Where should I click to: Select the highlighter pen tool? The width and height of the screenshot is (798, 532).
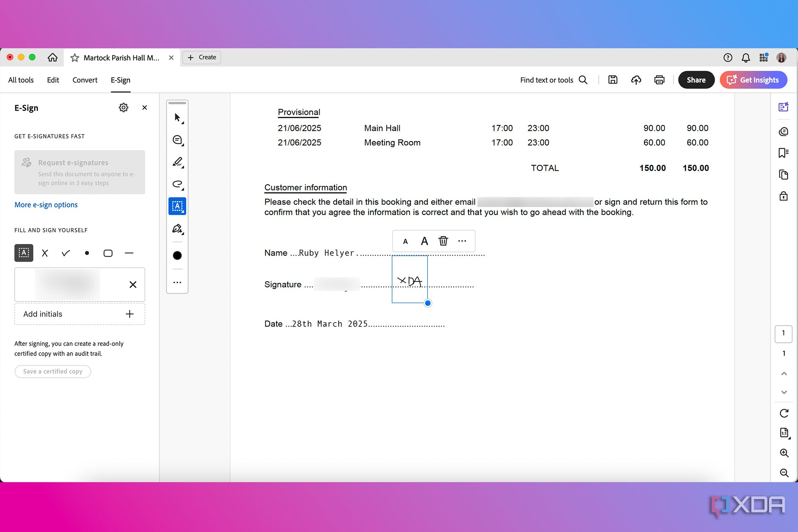177,162
